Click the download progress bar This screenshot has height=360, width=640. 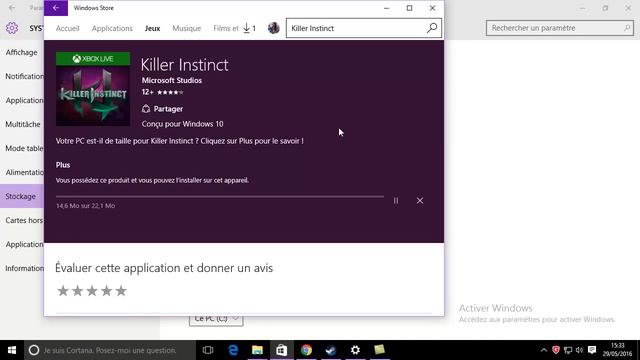pos(220,196)
